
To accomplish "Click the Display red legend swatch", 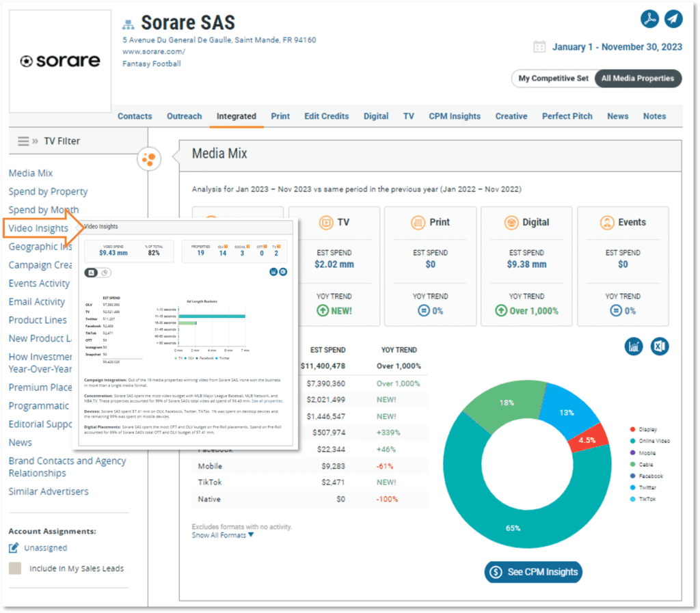I will 632,429.
